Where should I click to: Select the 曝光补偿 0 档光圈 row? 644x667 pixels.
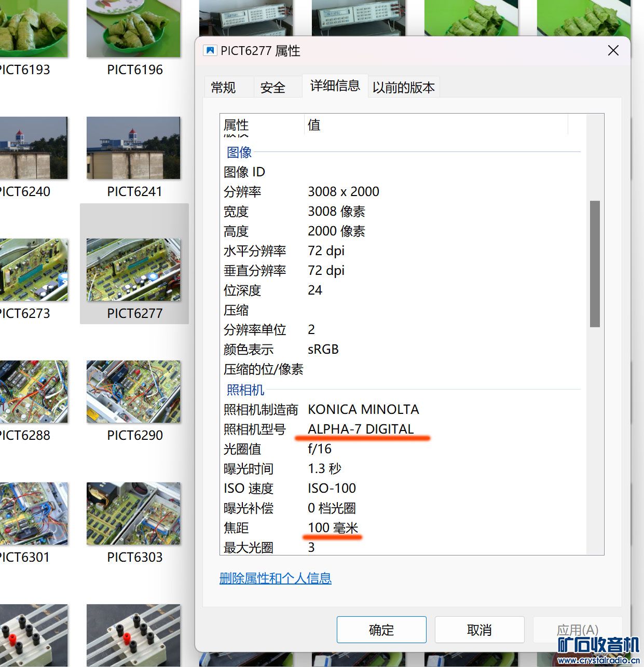coord(402,508)
